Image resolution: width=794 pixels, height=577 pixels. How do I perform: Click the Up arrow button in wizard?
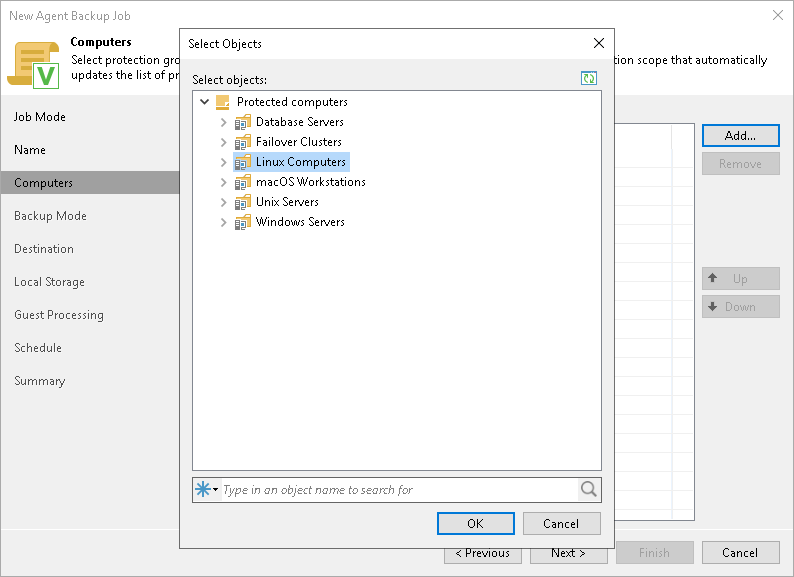coord(740,279)
